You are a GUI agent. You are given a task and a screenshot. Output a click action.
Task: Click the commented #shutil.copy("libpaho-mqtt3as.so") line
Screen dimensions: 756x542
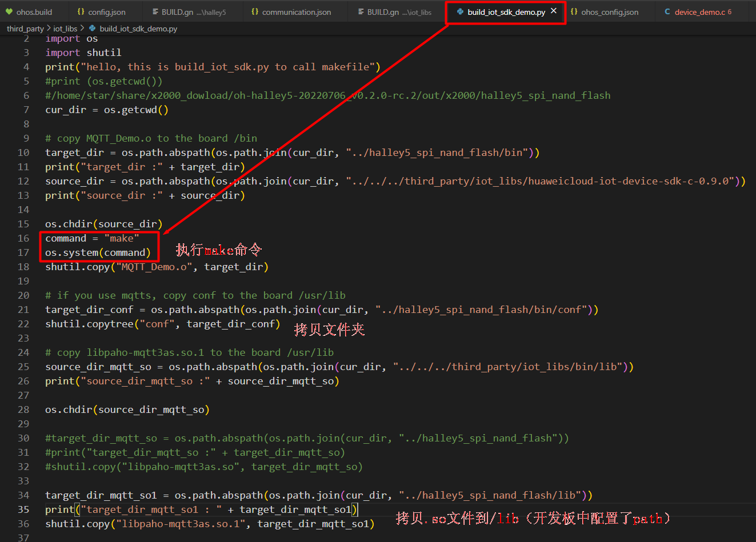tap(204, 467)
